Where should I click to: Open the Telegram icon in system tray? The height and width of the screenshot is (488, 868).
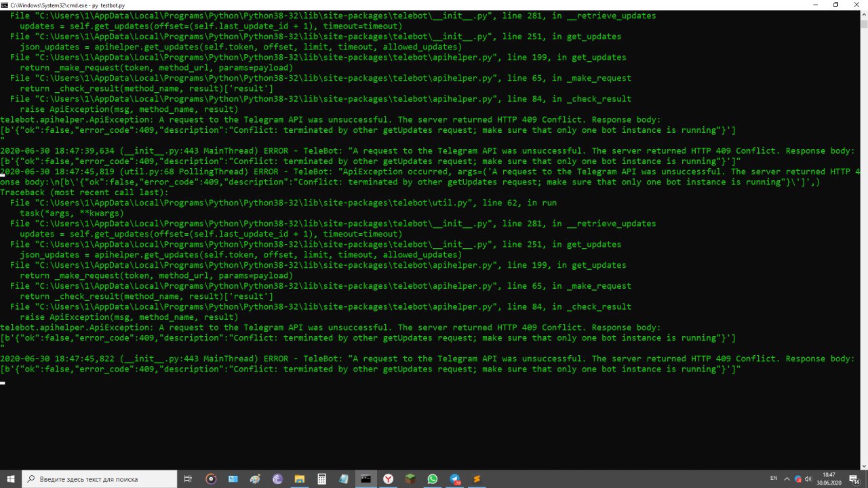797,479
